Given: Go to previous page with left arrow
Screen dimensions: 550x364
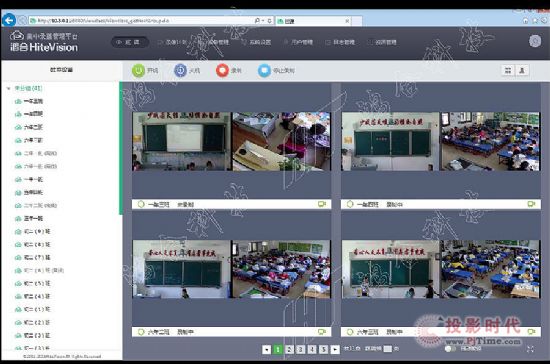Looking at the screenshot, I should (267, 349).
